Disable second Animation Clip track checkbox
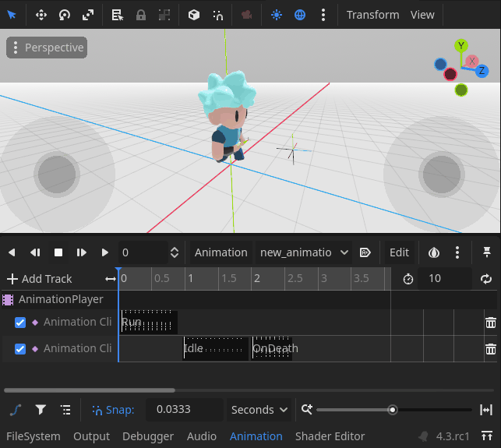Screen dimensions: 501x448 click(x=20, y=349)
